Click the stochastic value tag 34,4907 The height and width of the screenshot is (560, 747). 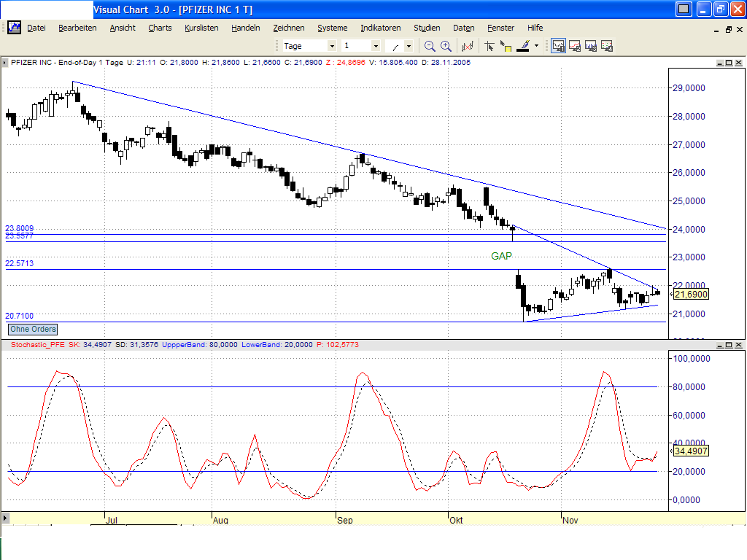pyautogui.click(x=692, y=451)
